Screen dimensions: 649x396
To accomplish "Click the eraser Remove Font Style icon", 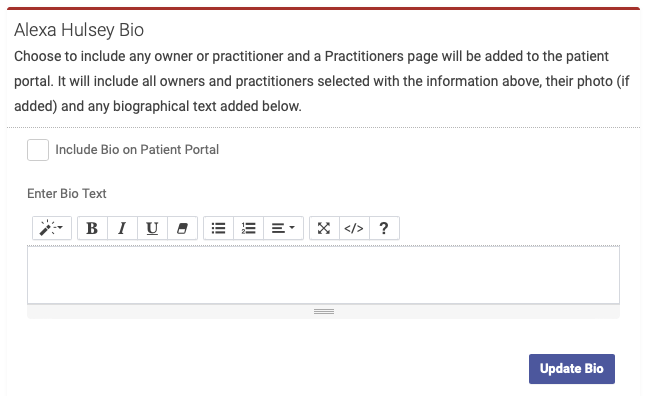I will click(183, 228).
